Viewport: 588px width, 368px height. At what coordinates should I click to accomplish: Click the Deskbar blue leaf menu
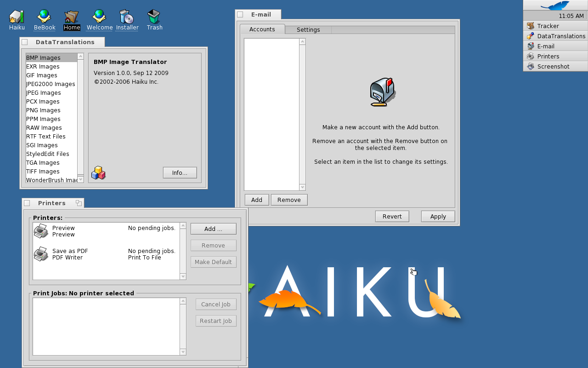(x=555, y=5)
